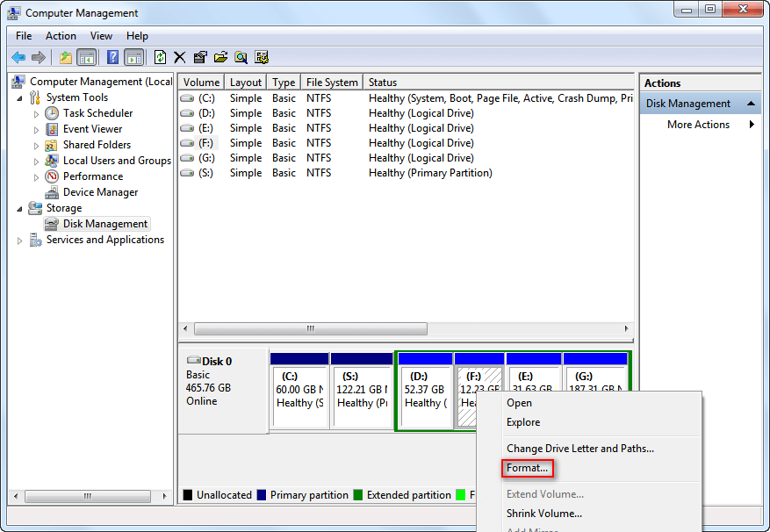Sort by the Type column header
The height and width of the screenshot is (532, 770).
coord(284,83)
